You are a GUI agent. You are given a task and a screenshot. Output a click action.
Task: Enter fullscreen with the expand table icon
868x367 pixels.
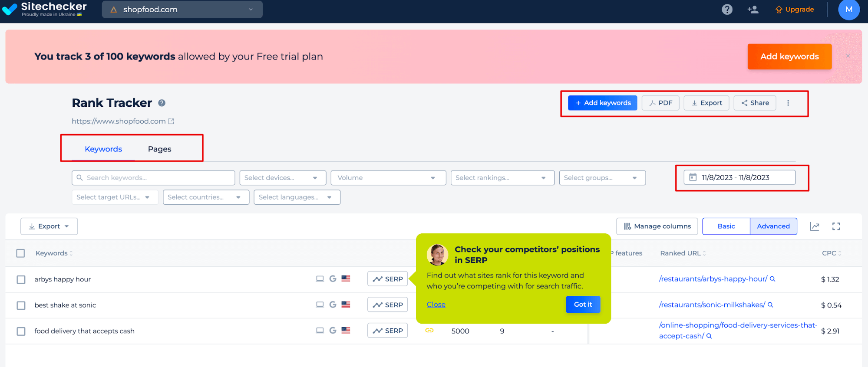[836, 226]
